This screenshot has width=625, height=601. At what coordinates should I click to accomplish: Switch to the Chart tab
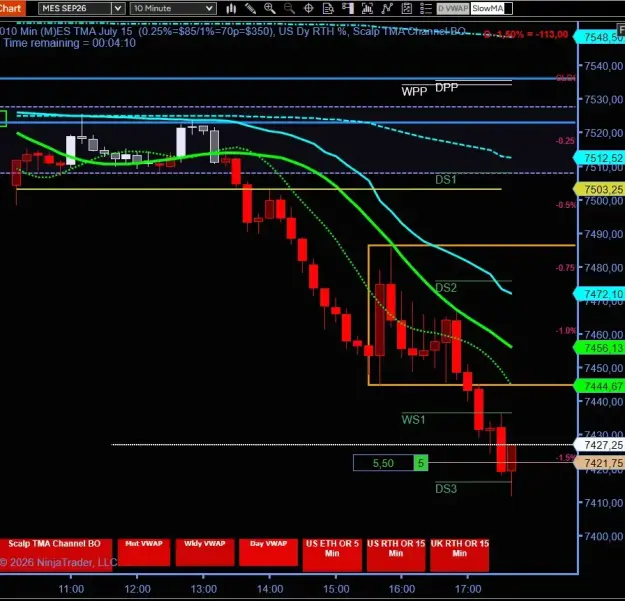pos(12,8)
